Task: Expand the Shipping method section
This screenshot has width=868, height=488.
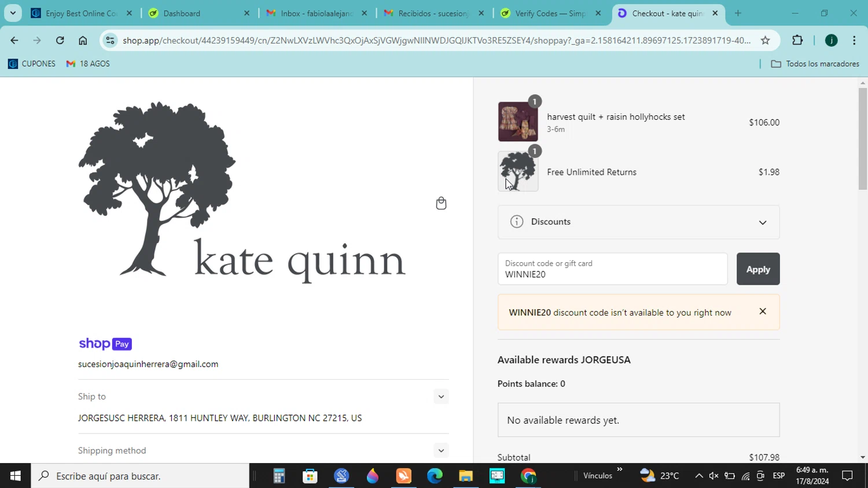Action: click(441, 450)
